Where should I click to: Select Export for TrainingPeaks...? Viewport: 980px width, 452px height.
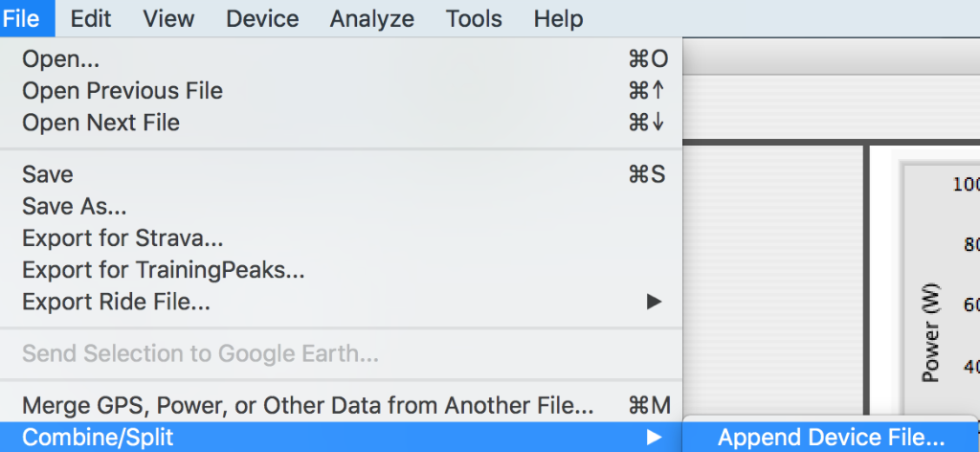[x=164, y=270]
